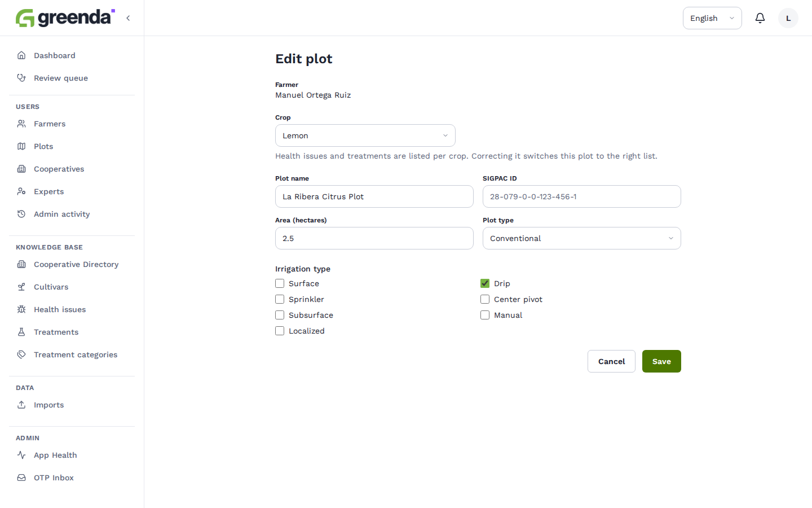This screenshot has width=812, height=508.
Task: Collapse the sidebar with the chevron arrow
Action: point(128,18)
